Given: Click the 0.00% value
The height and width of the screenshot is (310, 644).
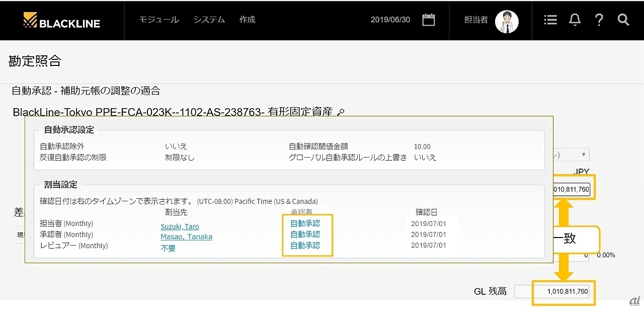Looking at the screenshot, I should 606,255.
